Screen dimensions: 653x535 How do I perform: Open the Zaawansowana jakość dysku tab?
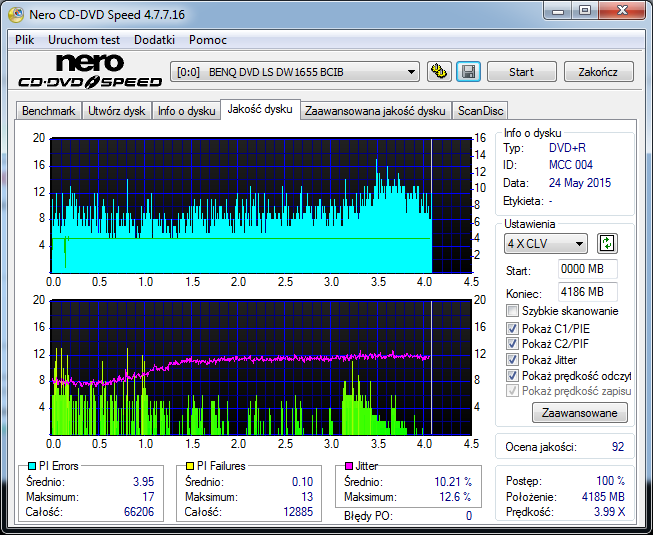[375, 111]
